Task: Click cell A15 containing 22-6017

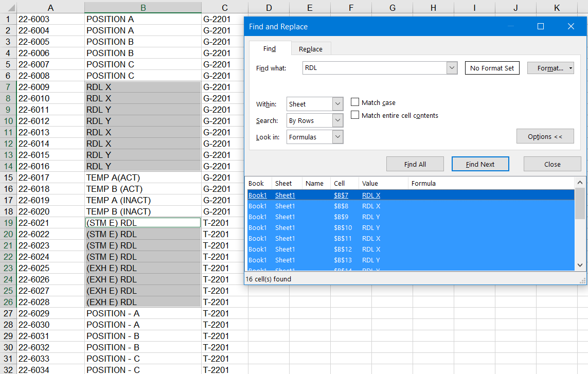Action: [x=50, y=177]
